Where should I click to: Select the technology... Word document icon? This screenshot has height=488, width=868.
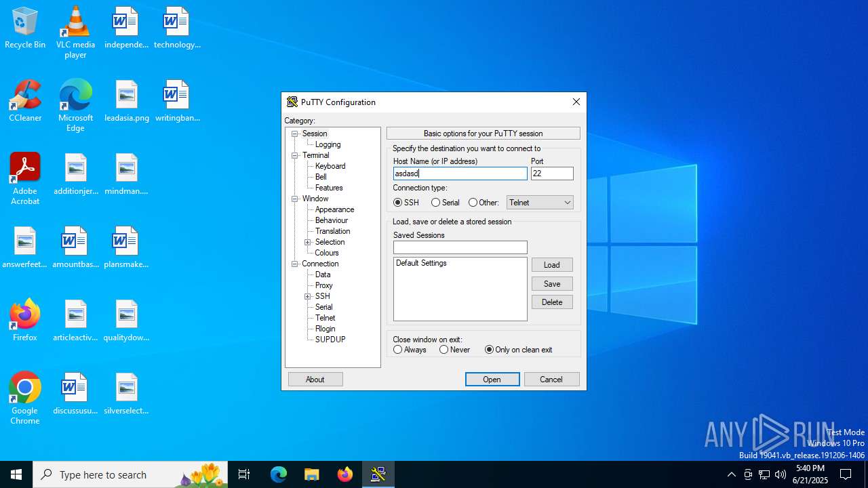177,28
